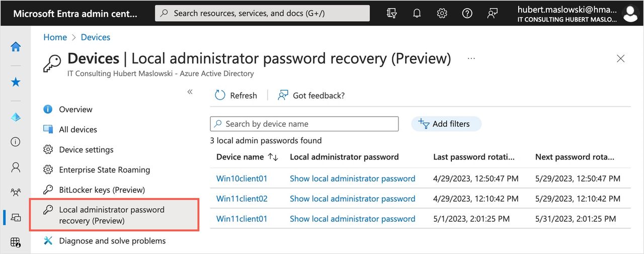
Task: Click the Refresh button
Action: click(x=235, y=96)
